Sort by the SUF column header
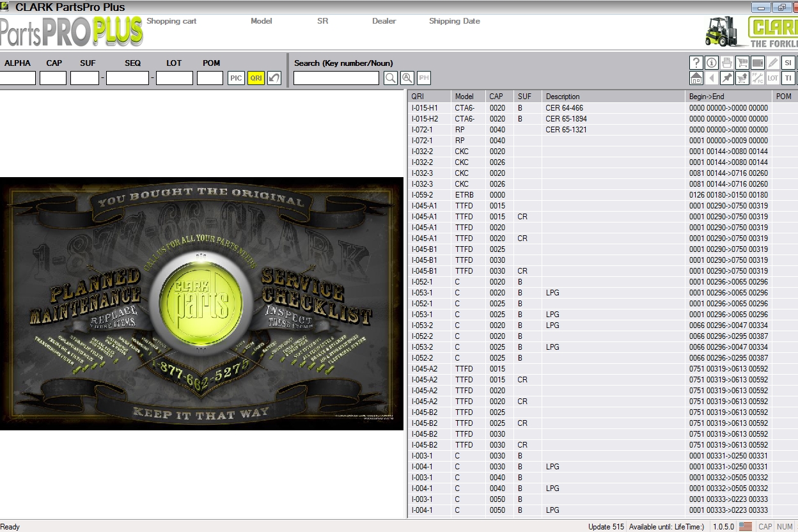Viewport: 798px width, 532px height. 528,97
